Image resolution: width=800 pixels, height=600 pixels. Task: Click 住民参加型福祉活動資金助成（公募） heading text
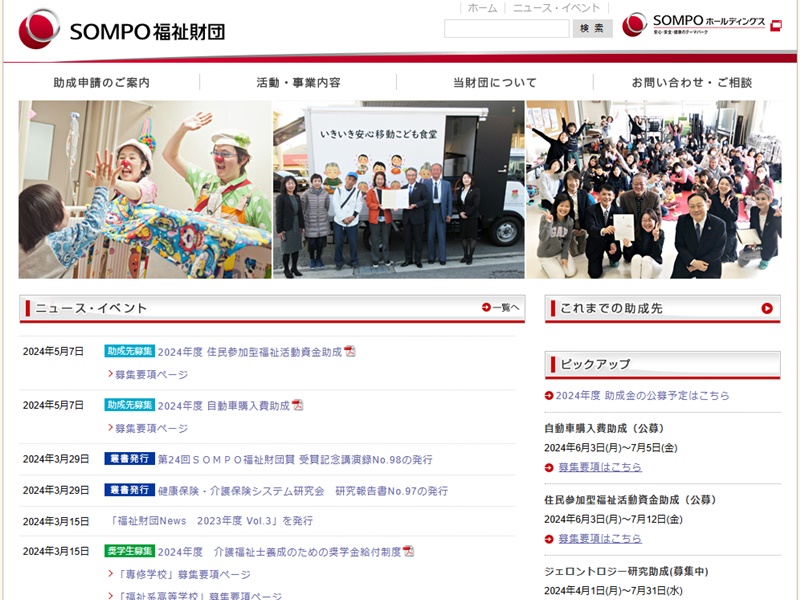[x=630, y=499]
